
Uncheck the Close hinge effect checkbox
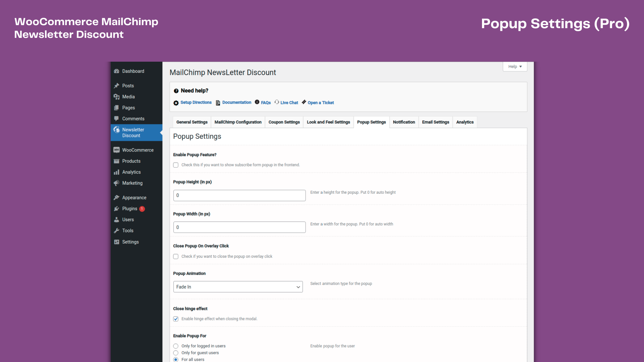click(x=176, y=319)
